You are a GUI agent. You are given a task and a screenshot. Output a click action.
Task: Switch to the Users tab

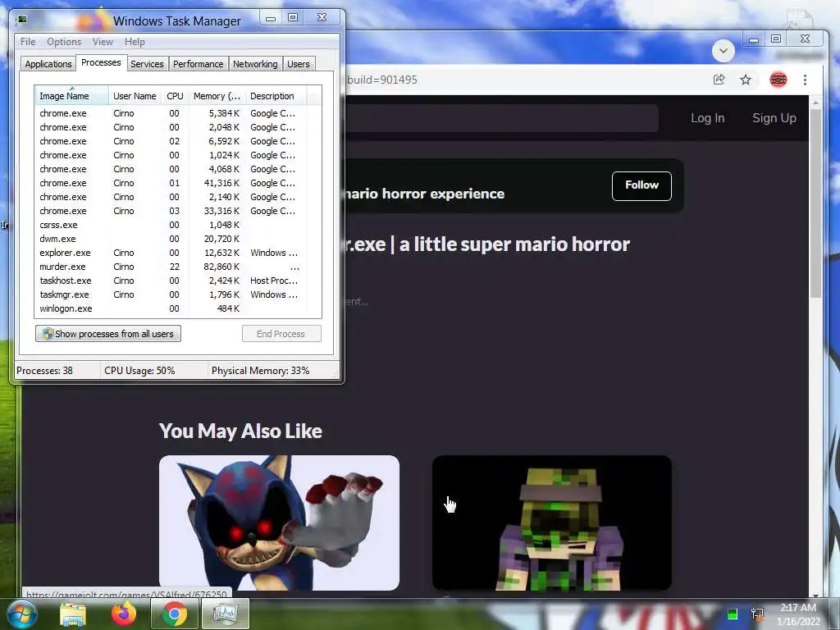click(x=299, y=64)
